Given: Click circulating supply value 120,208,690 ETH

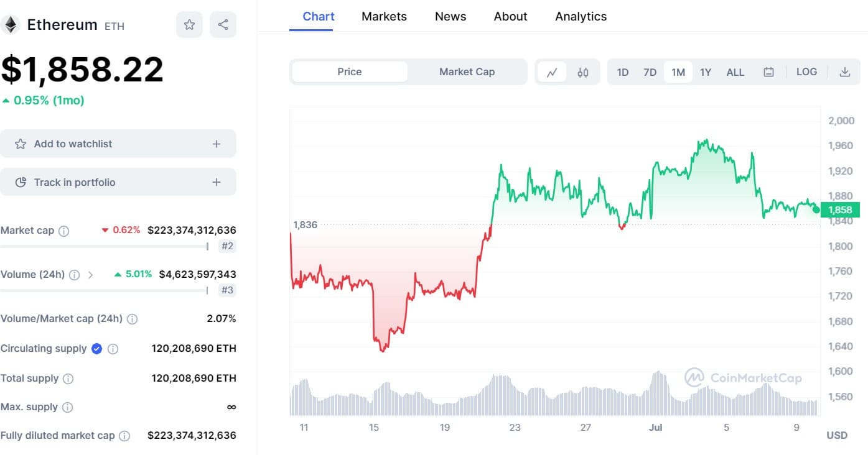Looking at the screenshot, I should tap(194, 349).
